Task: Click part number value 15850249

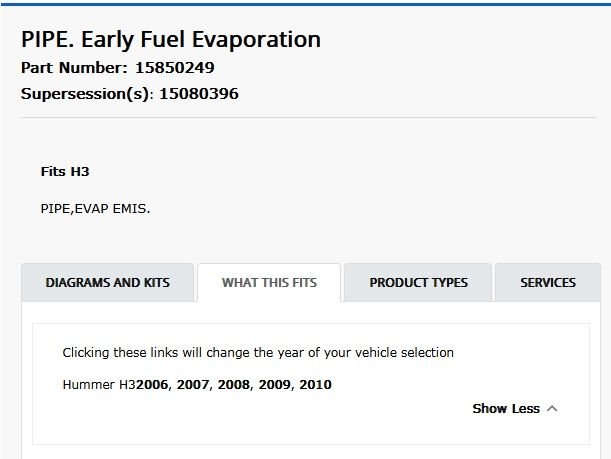Action: coord(171,69)
